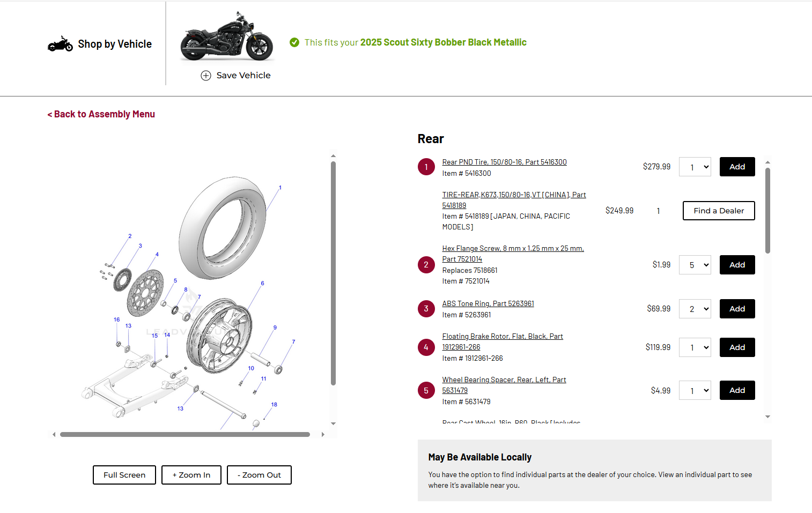The width and height of the screenshot is (812, 513).
Task: Go back to Assembly Menu
Action: tap(101, 114)
